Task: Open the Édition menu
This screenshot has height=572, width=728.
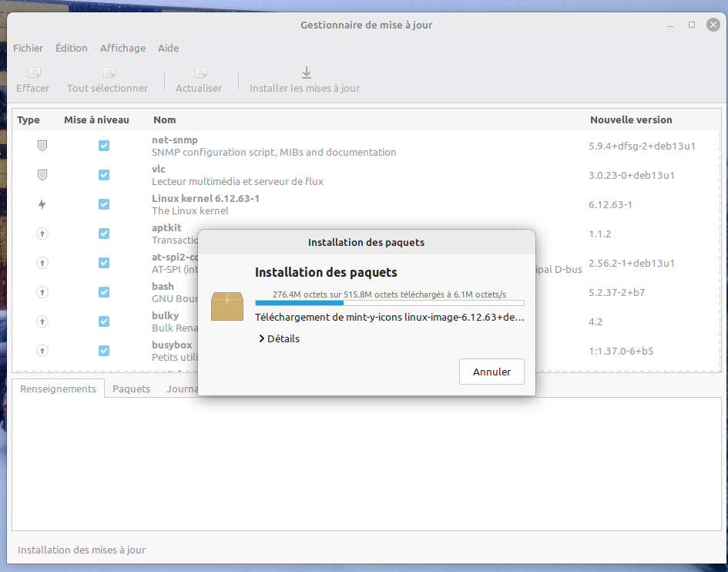Action: click(72, 48)
